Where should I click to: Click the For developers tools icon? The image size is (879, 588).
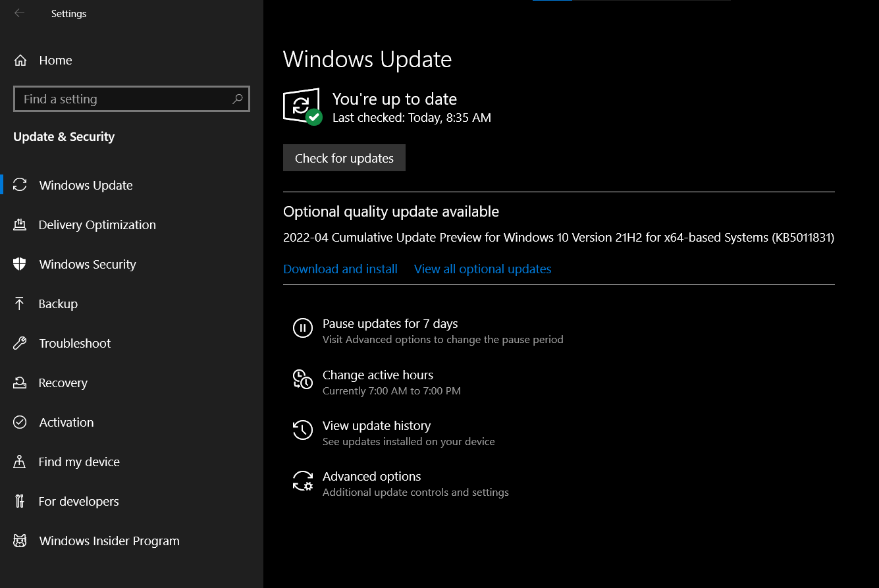click(x=20, y=501)
